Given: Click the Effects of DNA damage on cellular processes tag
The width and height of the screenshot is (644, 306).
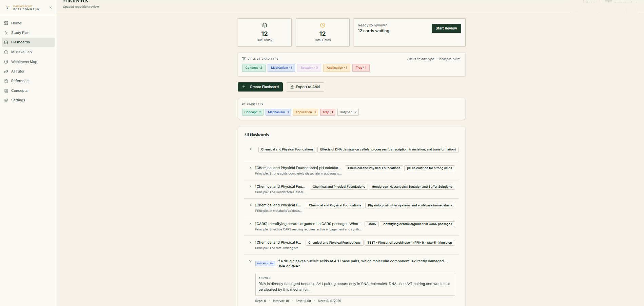Looking at the screenshot, I should [388, 149].
